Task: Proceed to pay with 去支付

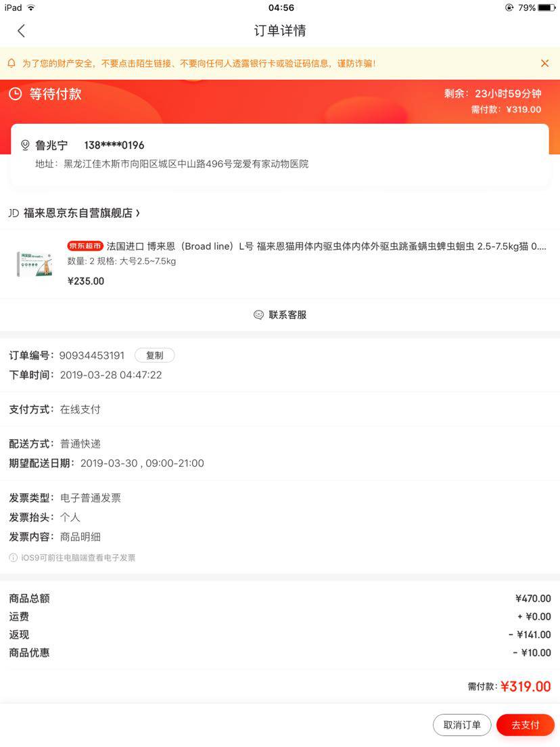Action: [526, 725]
